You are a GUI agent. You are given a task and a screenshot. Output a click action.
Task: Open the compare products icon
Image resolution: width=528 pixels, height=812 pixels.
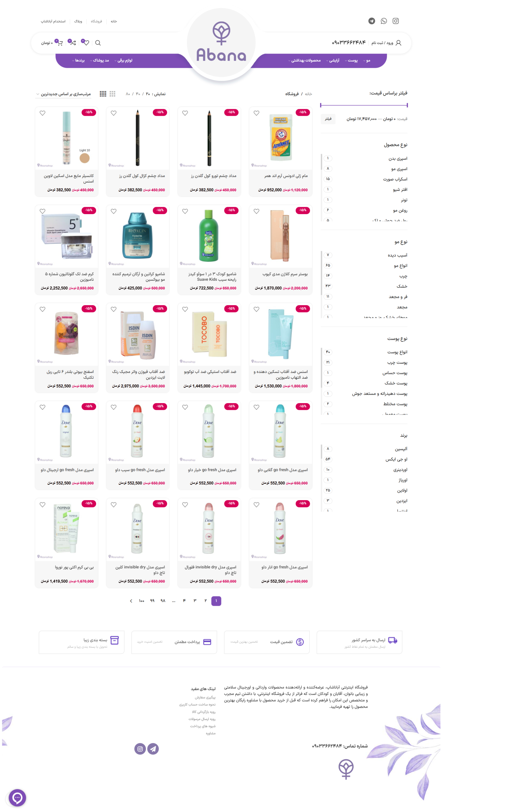[x=72, y=42]
